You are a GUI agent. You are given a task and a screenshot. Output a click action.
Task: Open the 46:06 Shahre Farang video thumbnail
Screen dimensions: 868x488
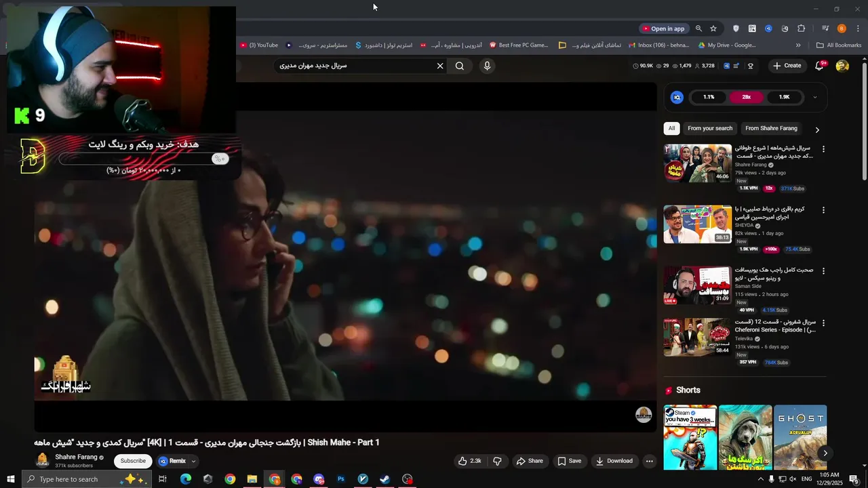pyautogui.click(x=698, y=163)
